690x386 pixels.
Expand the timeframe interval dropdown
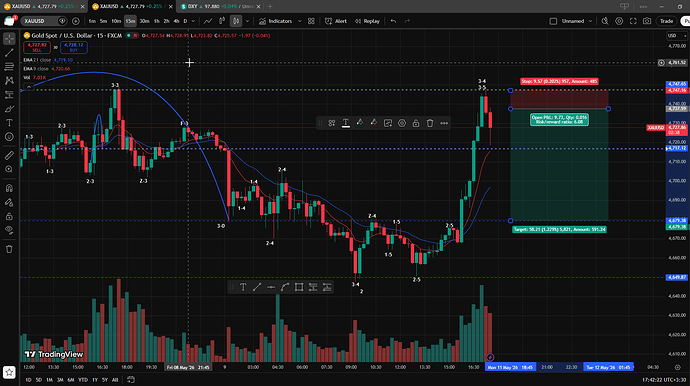193,21
